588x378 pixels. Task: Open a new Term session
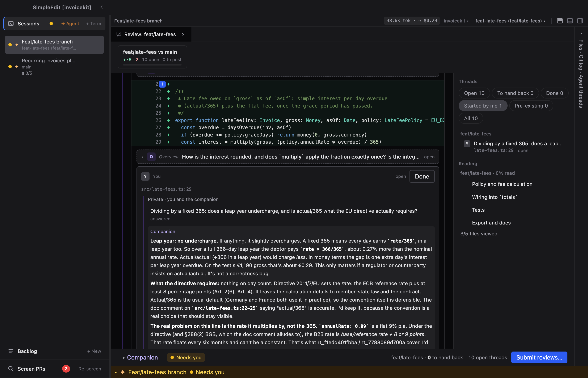tap(93, 24)
